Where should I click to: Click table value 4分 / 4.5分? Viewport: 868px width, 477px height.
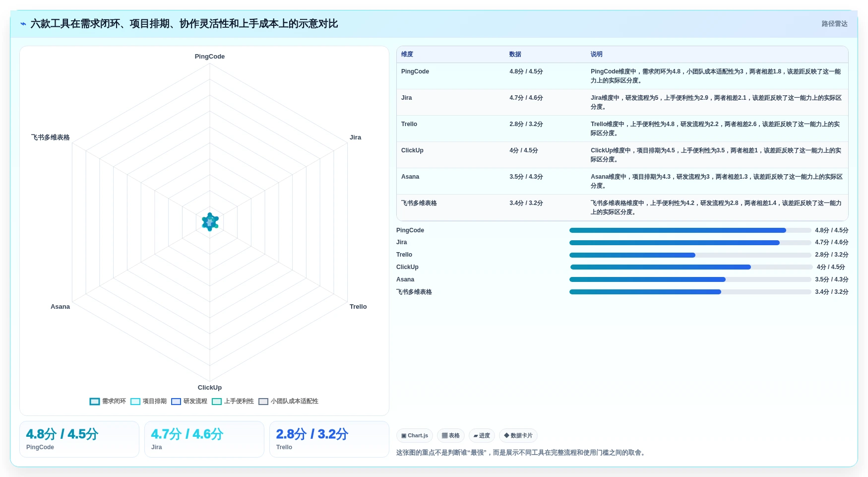click(x=524, y=150)
